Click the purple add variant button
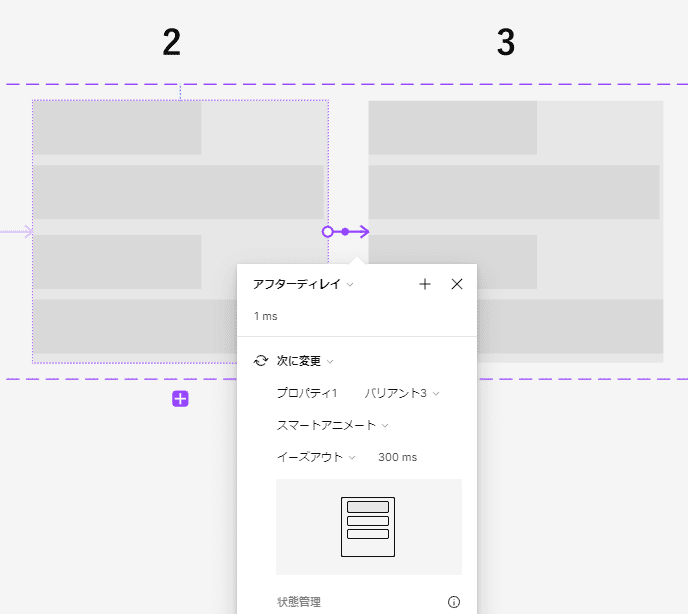The width and height of the screenshot is (688, 614). (180, 399)
